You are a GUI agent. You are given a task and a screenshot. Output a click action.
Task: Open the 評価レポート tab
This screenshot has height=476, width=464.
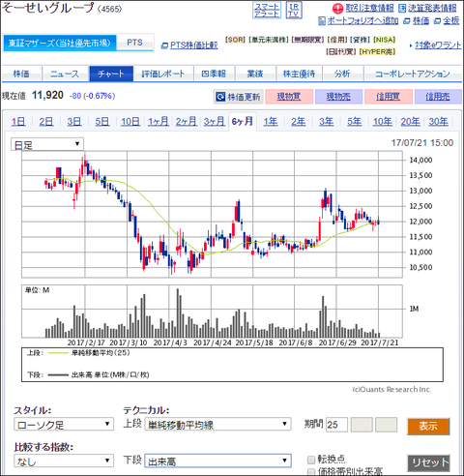(x=163, y=74)
